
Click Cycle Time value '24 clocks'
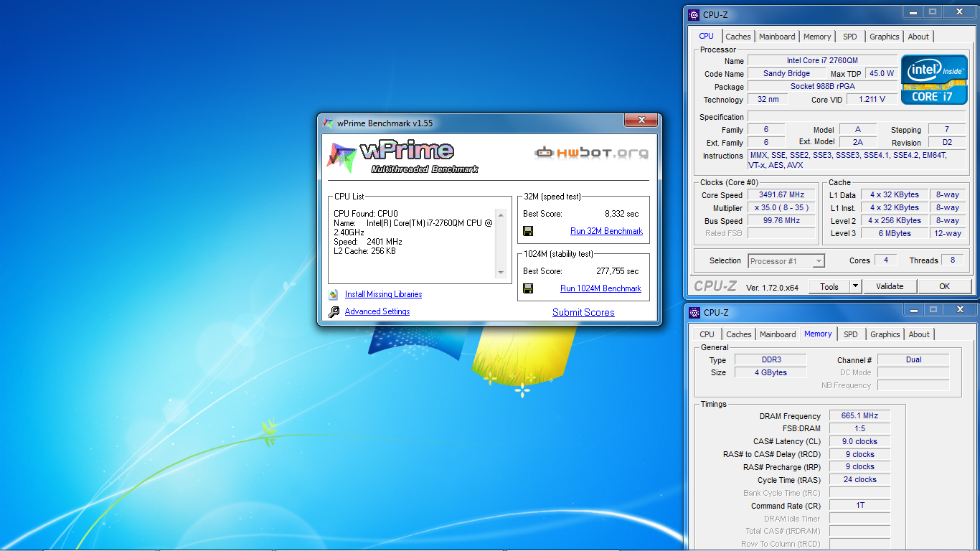tap(860, 480)
